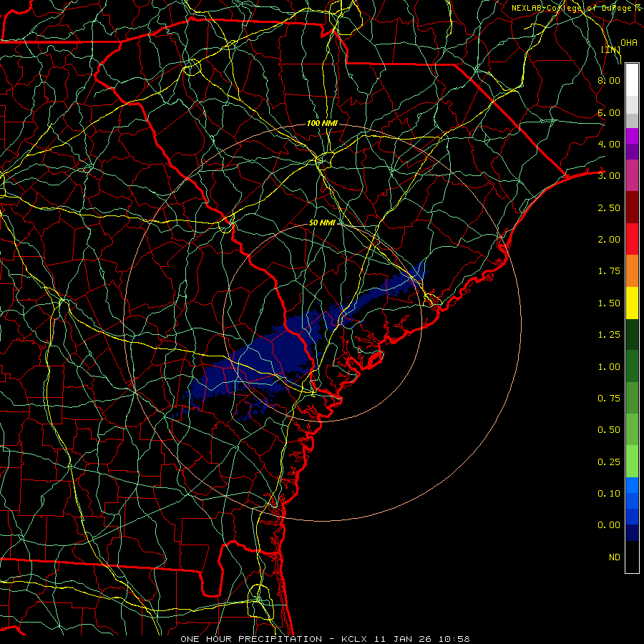The image size is (644, 644).
Task: Click the 0.25 legend value
Action: pos(609,462)
